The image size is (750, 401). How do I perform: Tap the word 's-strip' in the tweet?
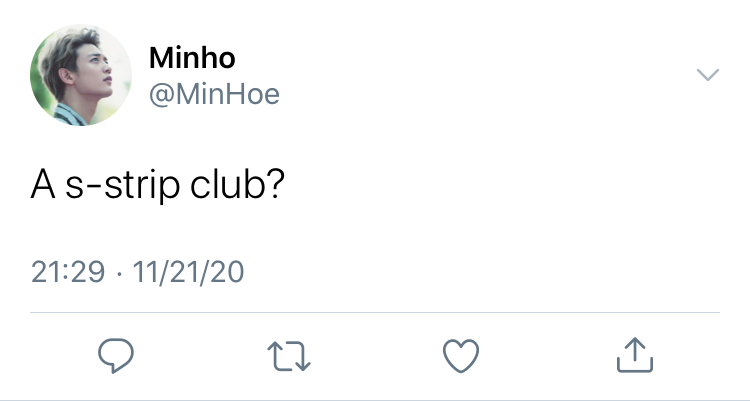(x=122, y=187)
